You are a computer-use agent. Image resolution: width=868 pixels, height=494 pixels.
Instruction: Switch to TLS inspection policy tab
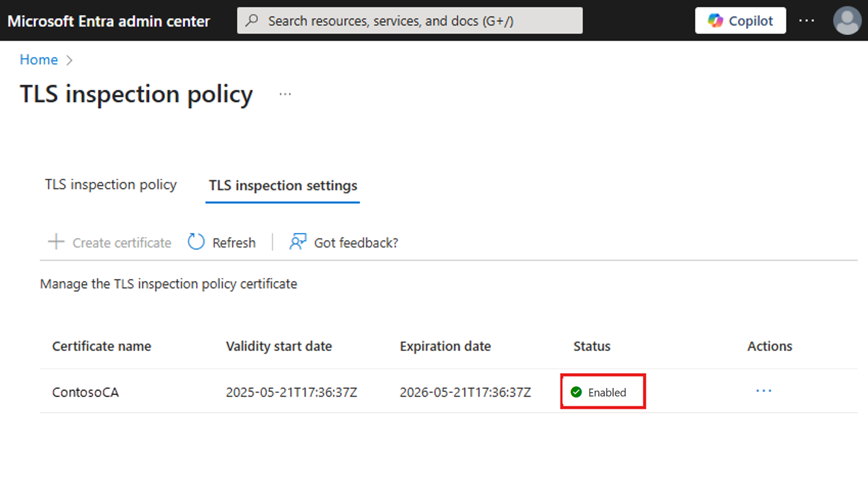coord(111,185)
